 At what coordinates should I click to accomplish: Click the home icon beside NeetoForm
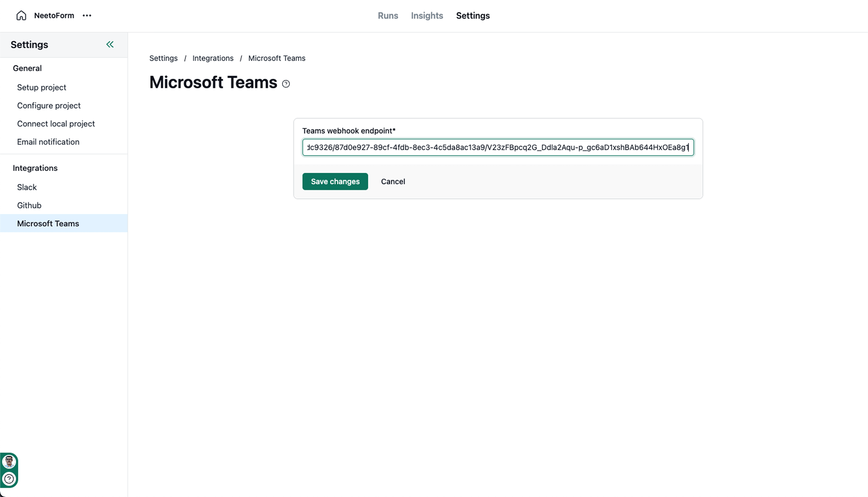[x=21, y=16]
